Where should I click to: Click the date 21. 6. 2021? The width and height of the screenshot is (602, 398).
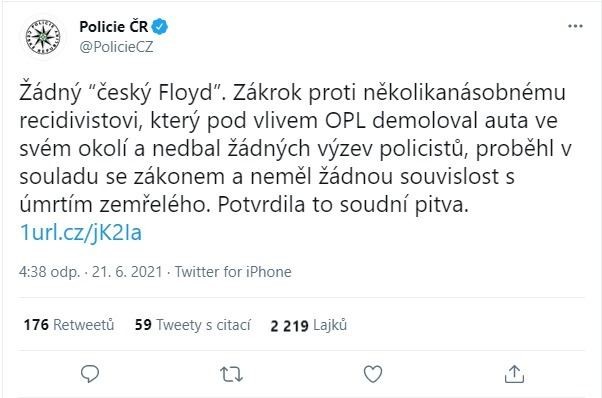click(127, 272)
